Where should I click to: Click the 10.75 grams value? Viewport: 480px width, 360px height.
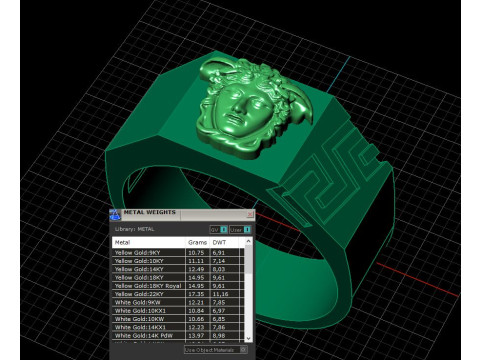point(196,253)
